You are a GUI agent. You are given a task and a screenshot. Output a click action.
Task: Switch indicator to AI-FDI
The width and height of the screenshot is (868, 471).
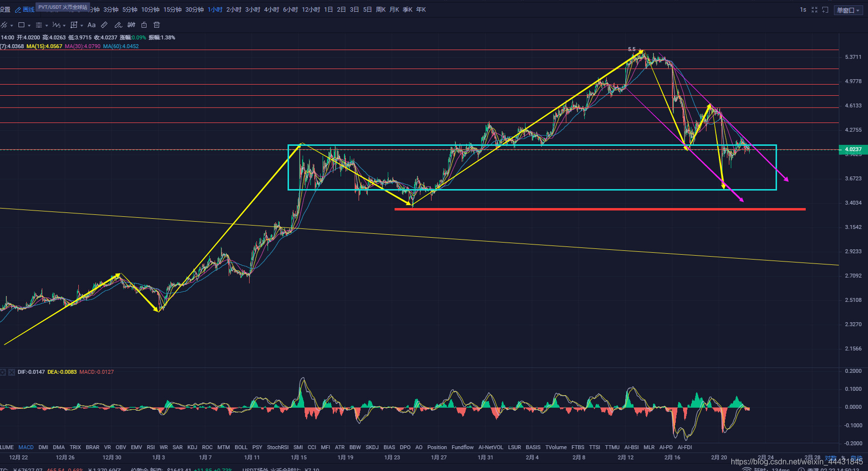[x=685, y=447]
